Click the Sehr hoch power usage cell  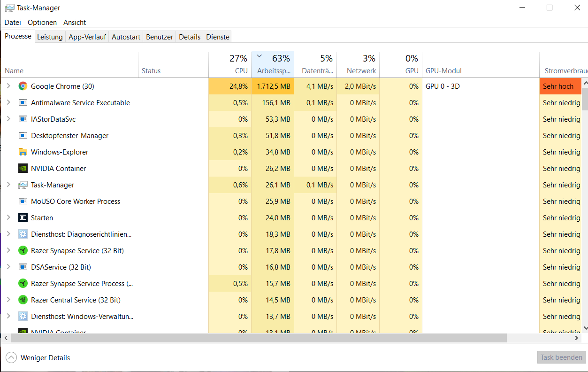click(x=560, y=86)
